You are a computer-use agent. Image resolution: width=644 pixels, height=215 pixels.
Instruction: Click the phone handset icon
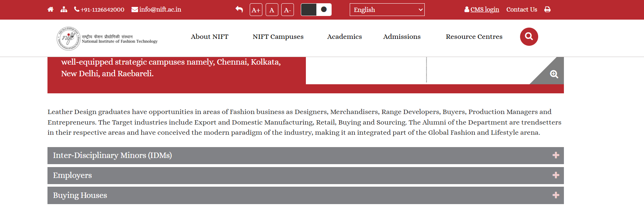click(77, 9)
